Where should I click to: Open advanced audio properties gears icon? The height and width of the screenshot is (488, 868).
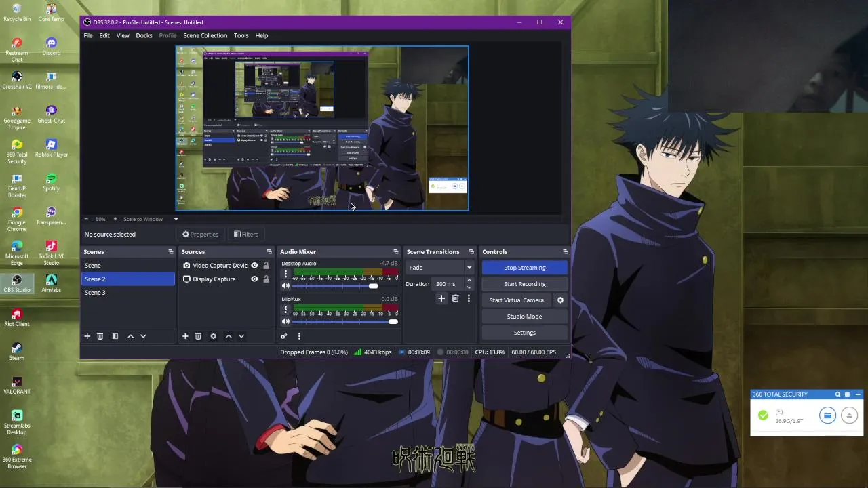coord(284,336)
